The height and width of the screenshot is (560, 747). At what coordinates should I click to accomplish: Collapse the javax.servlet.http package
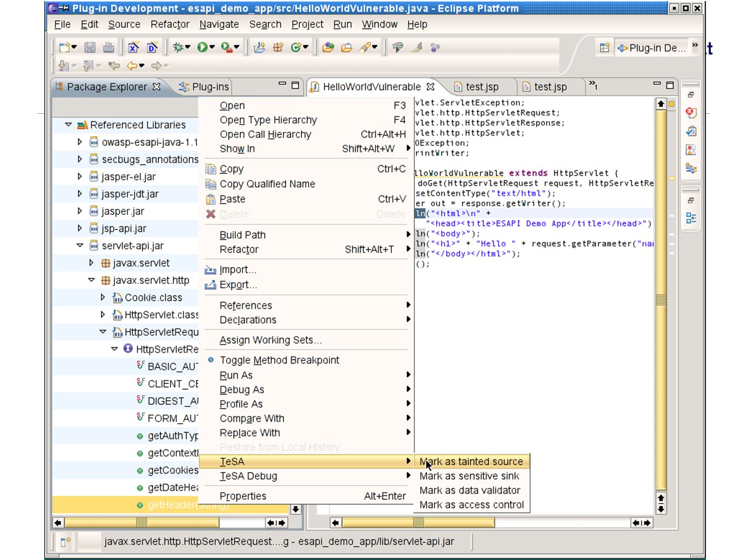click(91, 280)
